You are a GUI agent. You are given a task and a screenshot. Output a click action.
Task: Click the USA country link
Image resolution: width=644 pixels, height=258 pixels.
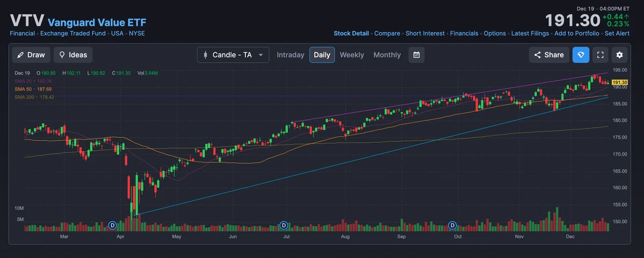pos(116,33)
